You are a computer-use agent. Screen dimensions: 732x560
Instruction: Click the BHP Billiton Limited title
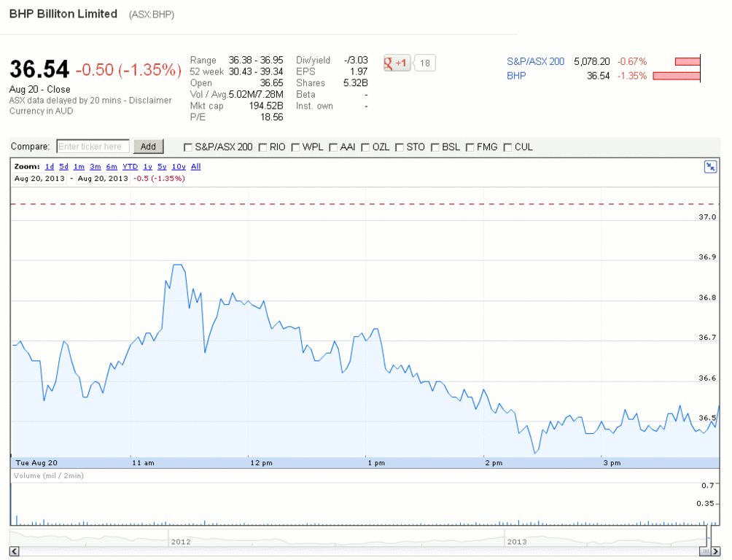click(63, 14)
